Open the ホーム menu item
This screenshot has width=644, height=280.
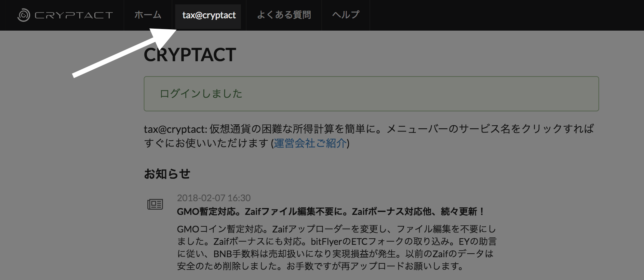(148, 15)
